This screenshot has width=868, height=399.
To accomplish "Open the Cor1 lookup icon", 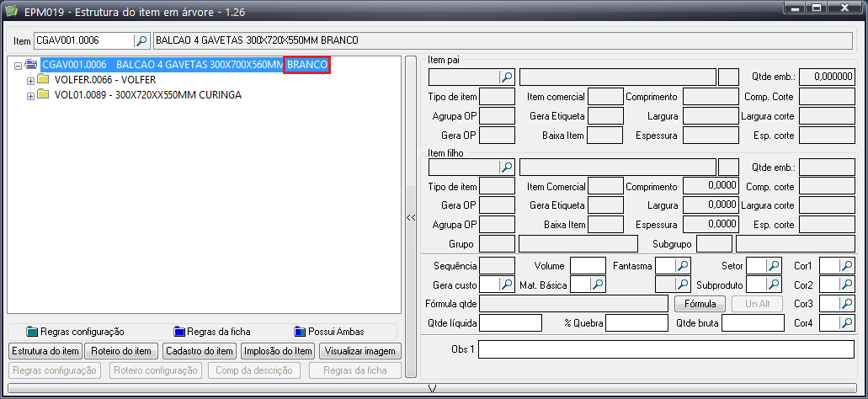I will coord(848,266).
